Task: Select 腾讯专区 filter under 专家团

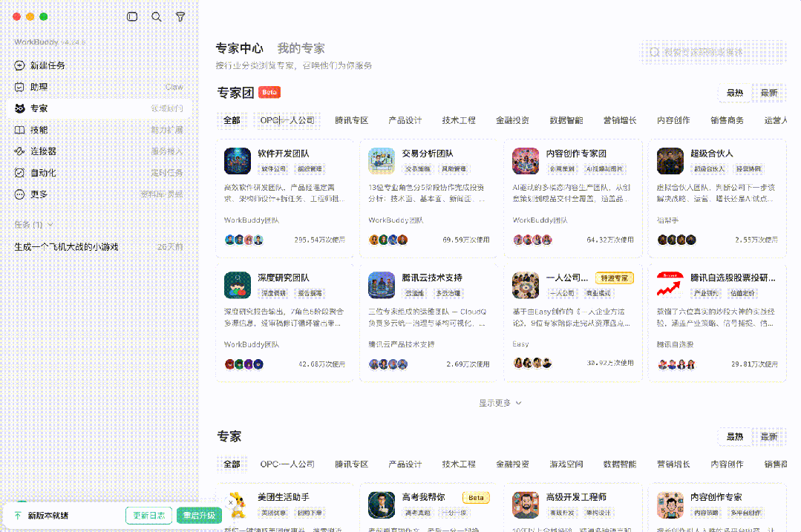Action: point(351,120)
